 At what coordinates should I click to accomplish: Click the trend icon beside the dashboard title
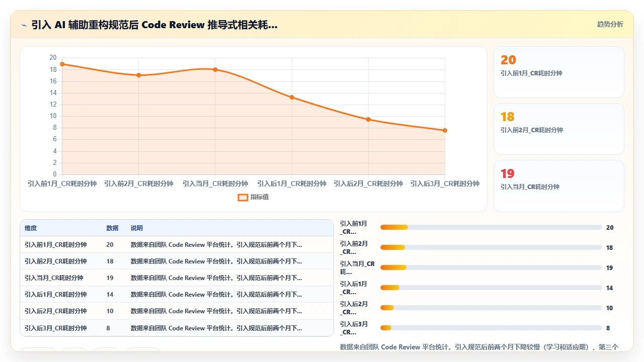pyautogui.click(x=24, y=25)
